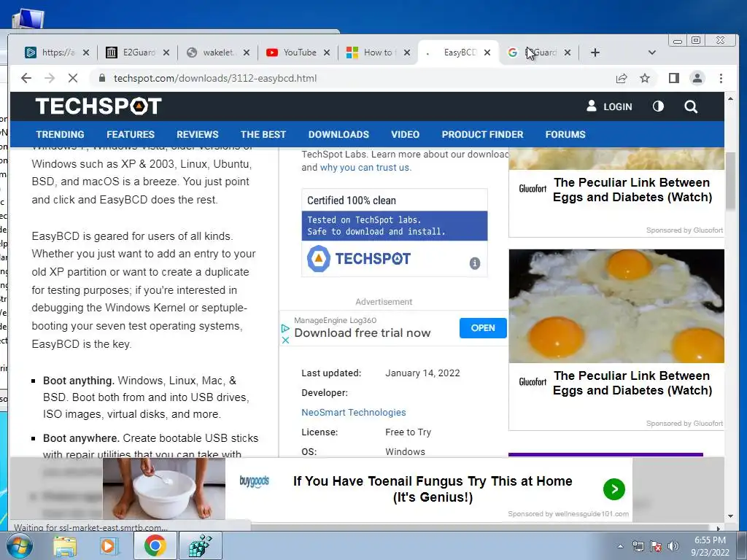Screen dimensions: 747x560
Task: Click the page scrollbar up arrow
Action: [x=730, y=98]
